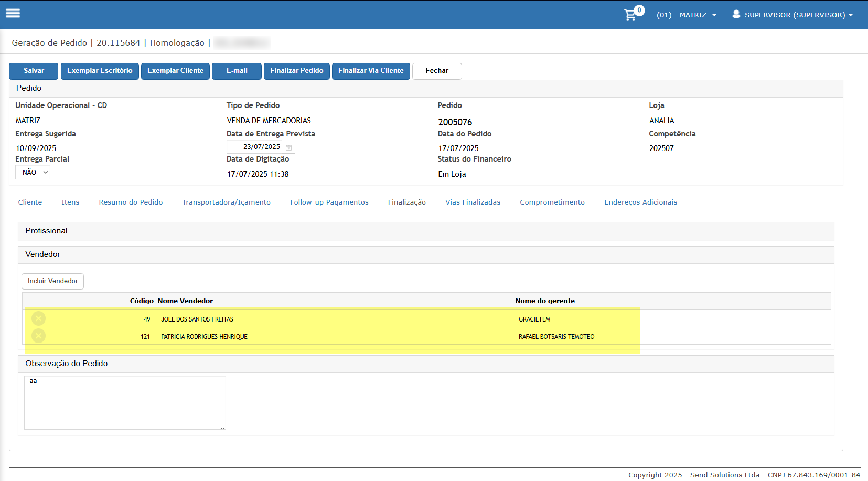Click the delivery date field 23/07/2025
Screen dimensions: 868x481
pos(255,147)
